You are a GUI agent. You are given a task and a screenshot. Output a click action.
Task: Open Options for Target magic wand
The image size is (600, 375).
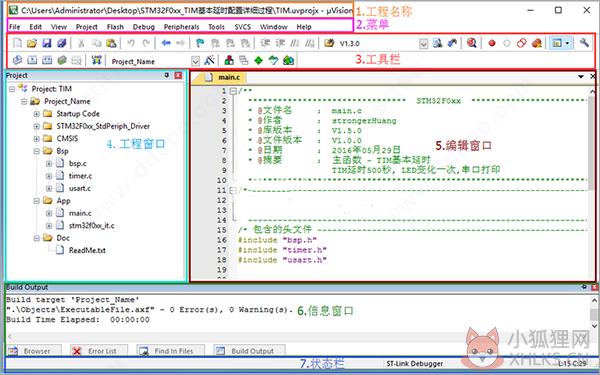[x=209, y=60]
